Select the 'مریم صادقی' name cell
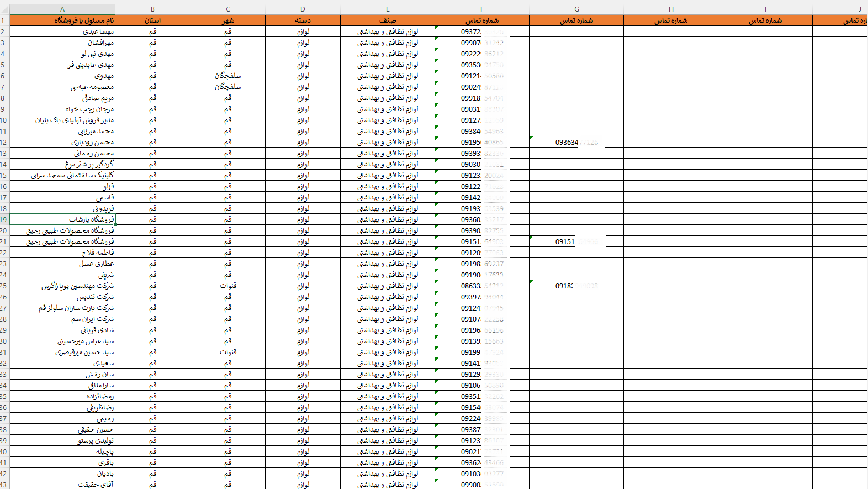The width and height of the screenshot is (868, 489). [62, 98]
